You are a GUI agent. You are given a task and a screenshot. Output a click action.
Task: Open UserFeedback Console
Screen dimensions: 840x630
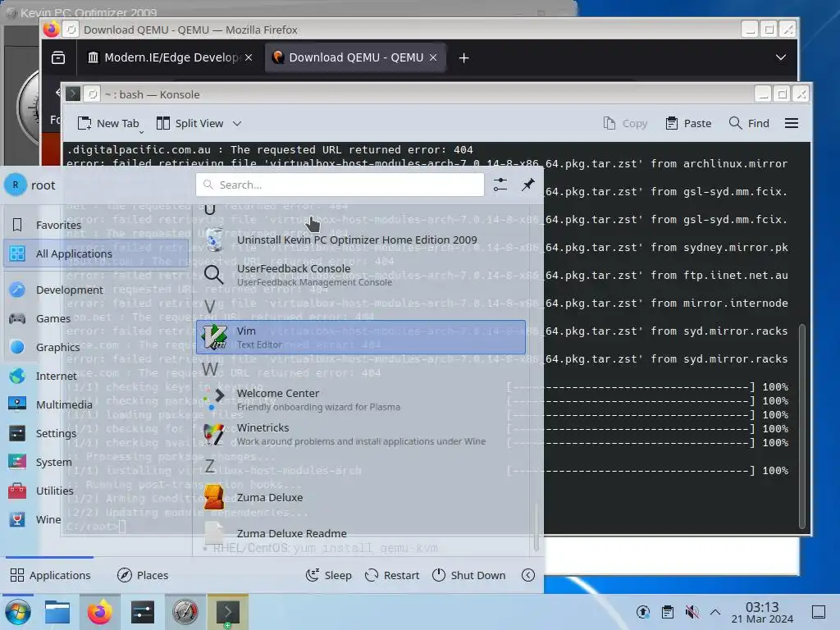pos(361,274)
